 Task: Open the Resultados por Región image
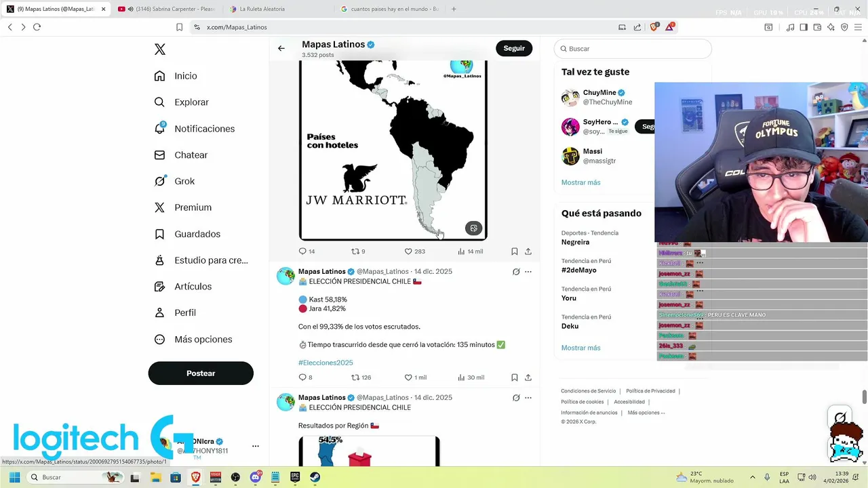369,451
